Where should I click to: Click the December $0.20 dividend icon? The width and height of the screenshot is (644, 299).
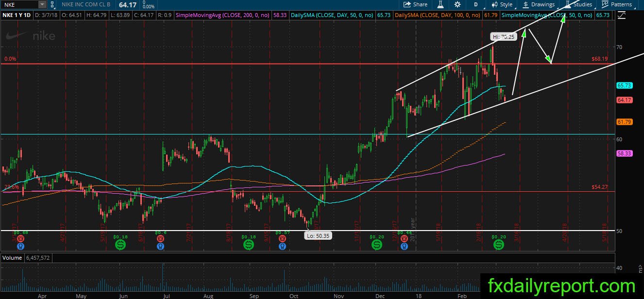377,246
